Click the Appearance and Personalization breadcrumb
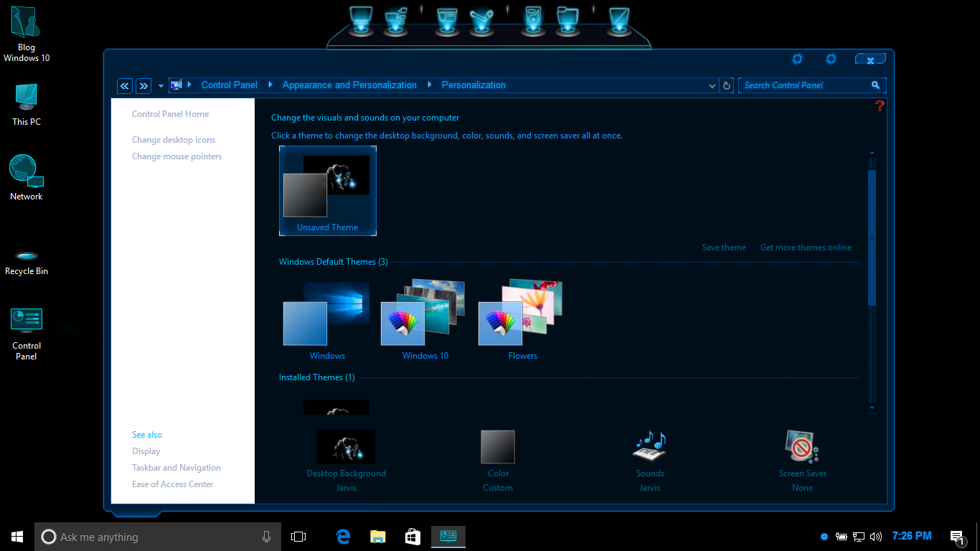 [x=349, y=85]
